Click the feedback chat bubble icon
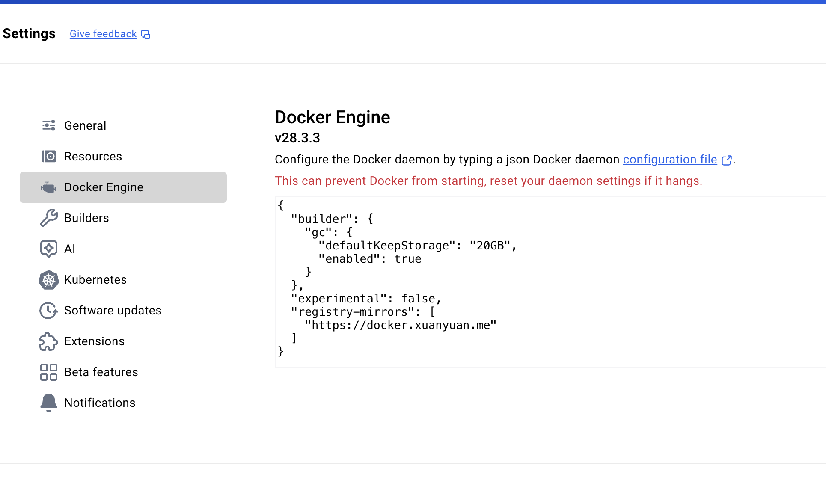This screenshot has height=504, width=826. [146, 34]
